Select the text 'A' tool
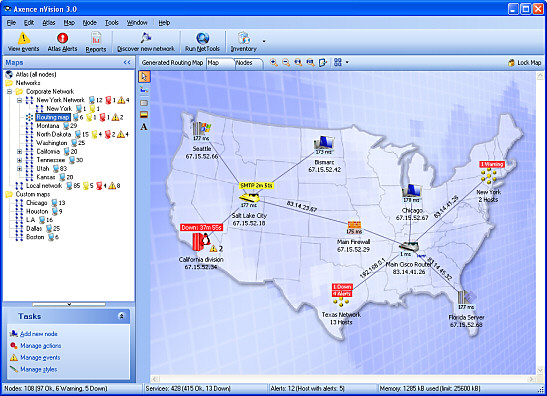Viewport: 547px width, 396px height. point(144,127)
